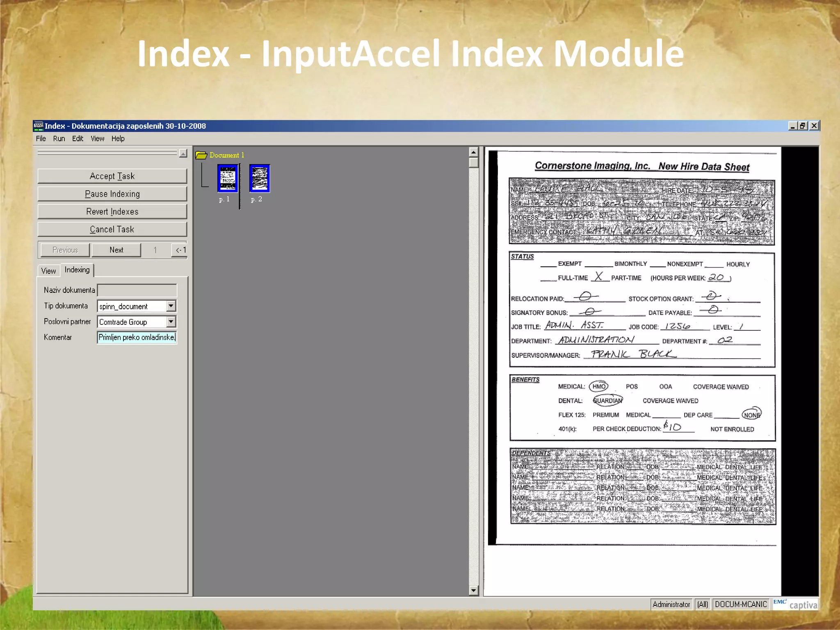Viewport: 840px width, 630px height.
Task: Open the Run menu
Action: (x=59, y=139)
